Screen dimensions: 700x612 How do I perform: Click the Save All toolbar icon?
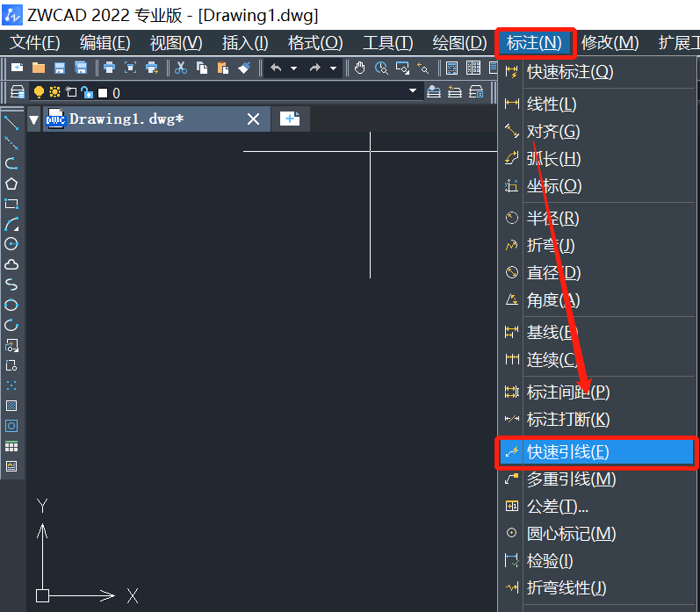point(81,68)
